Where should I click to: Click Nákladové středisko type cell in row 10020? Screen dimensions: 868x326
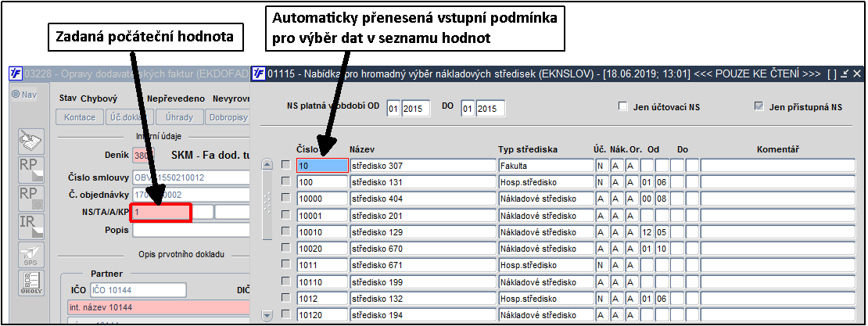click(x=546, y=249)
